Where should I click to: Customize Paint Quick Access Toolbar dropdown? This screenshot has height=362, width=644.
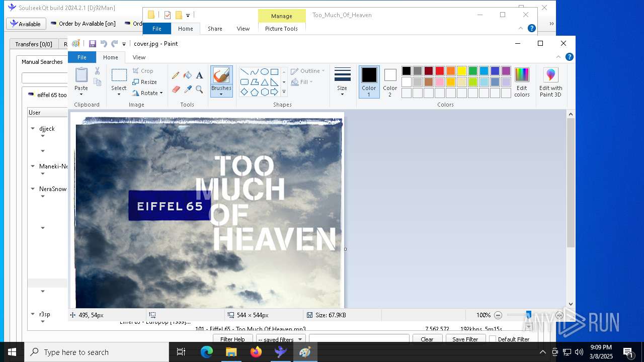(124, 44)
